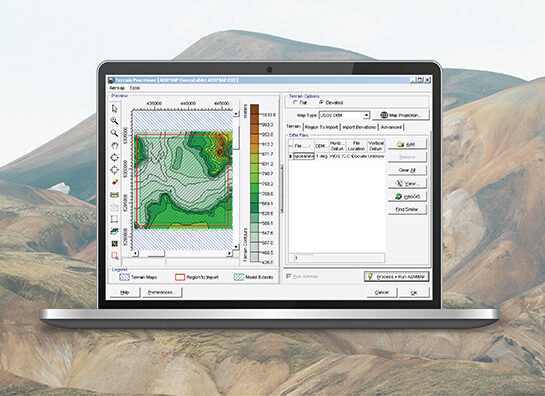Click Process + Run AERMAP button
The width and height of the screenshot is (545, 396).
click(397, 276)
